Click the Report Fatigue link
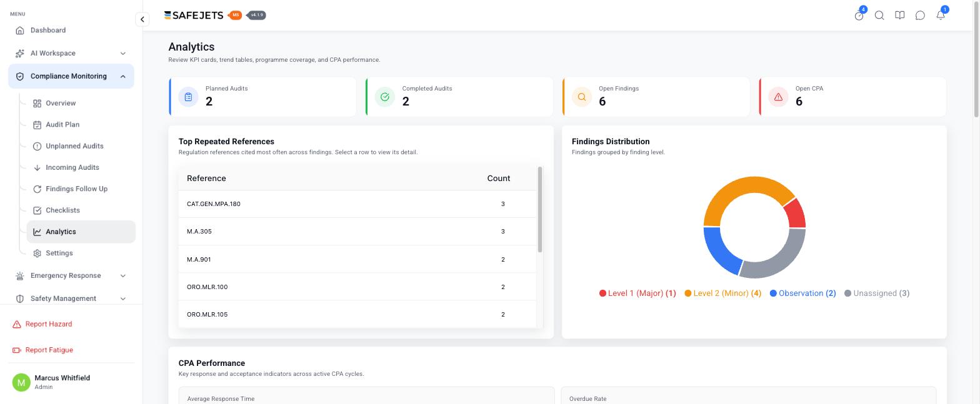The image size is (980, 404). pyautogui.click(x=42, y=350)
